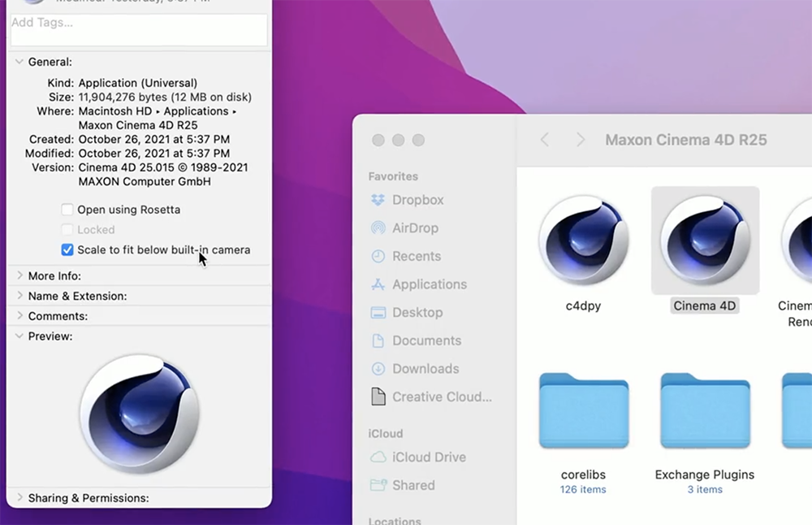Screen dimensions: 812x525
Task: Go back in Finder window
Action: tap(544, 140)
